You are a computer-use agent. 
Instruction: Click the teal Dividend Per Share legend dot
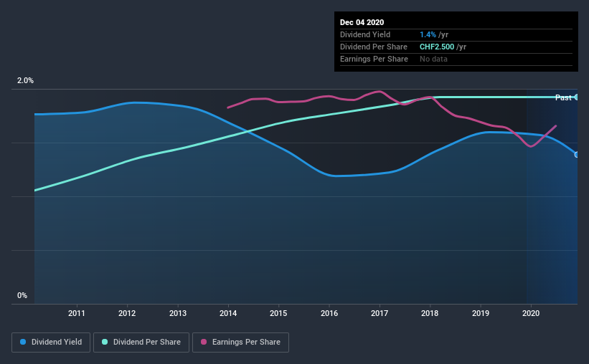(105, 342)
